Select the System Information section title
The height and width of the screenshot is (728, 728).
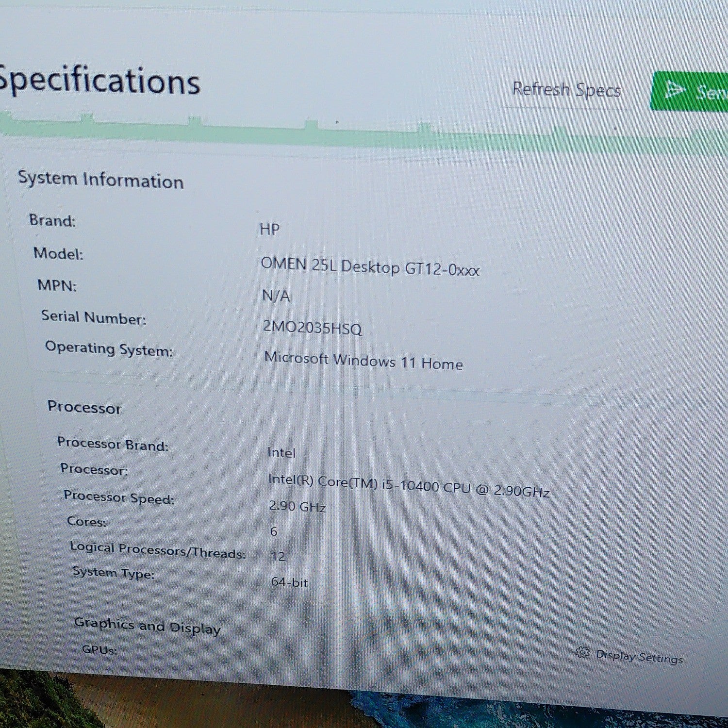(x=100, y=180)
